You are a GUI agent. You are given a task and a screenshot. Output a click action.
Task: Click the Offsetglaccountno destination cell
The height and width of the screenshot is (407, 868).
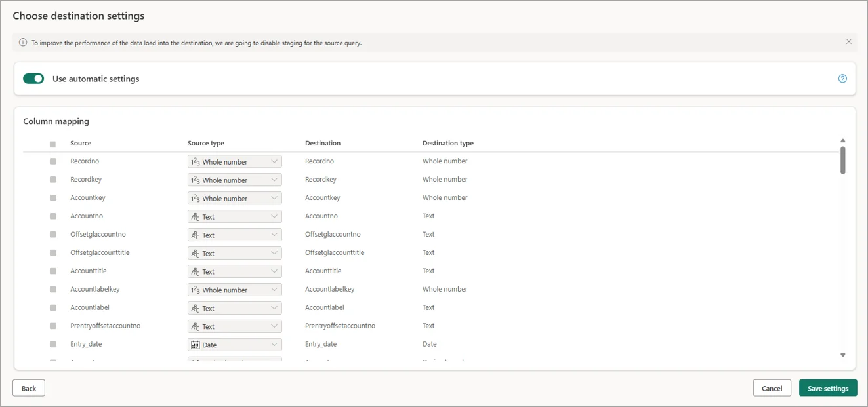click(333, 234)
